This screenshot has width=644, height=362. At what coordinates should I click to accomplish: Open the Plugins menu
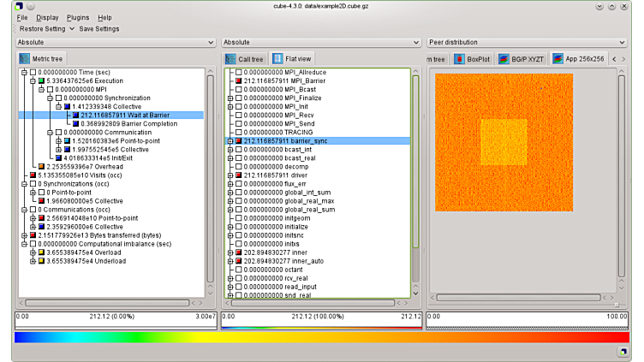[x=78, y=17]
